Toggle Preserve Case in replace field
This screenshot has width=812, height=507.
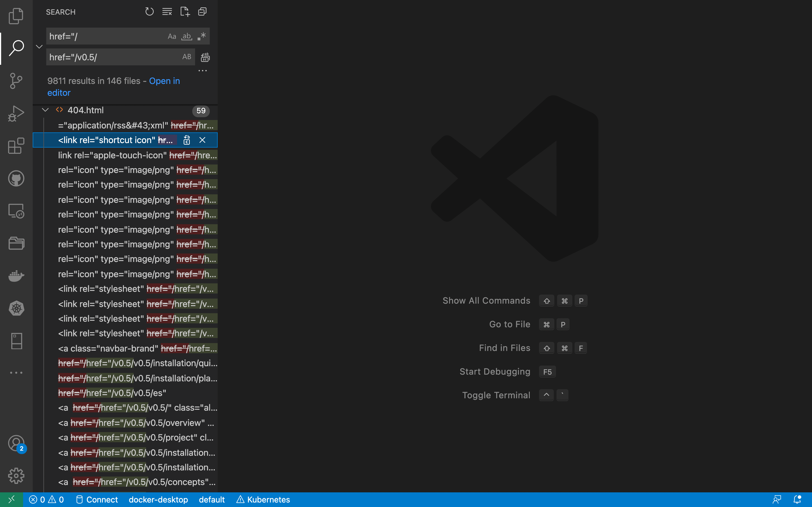187,57
